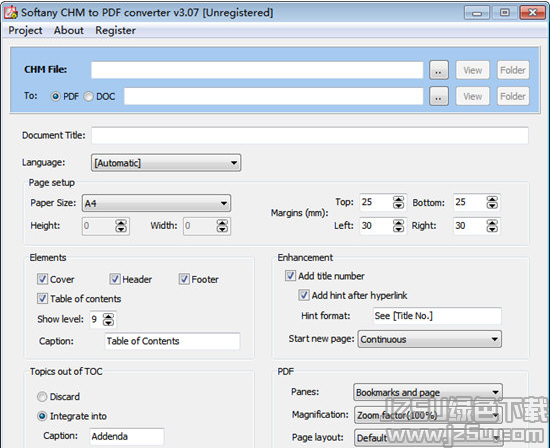Maximize the converter window
This screenshot has height=448, width=550.
[504, 13]
